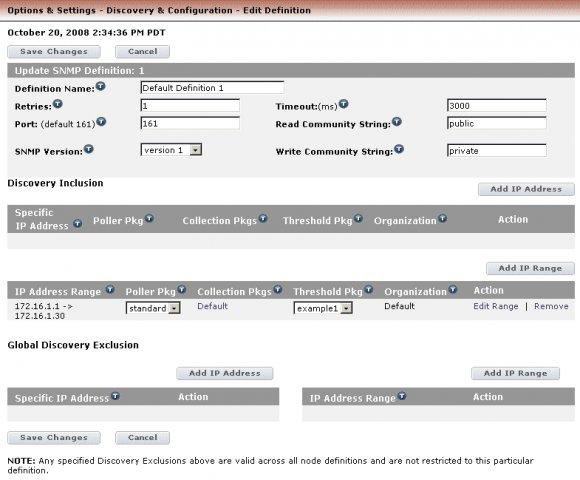The width and height of the screenshot is (580, 480).
Task: Click help icon next to Timeout (ms)
Action: point(344,104)
